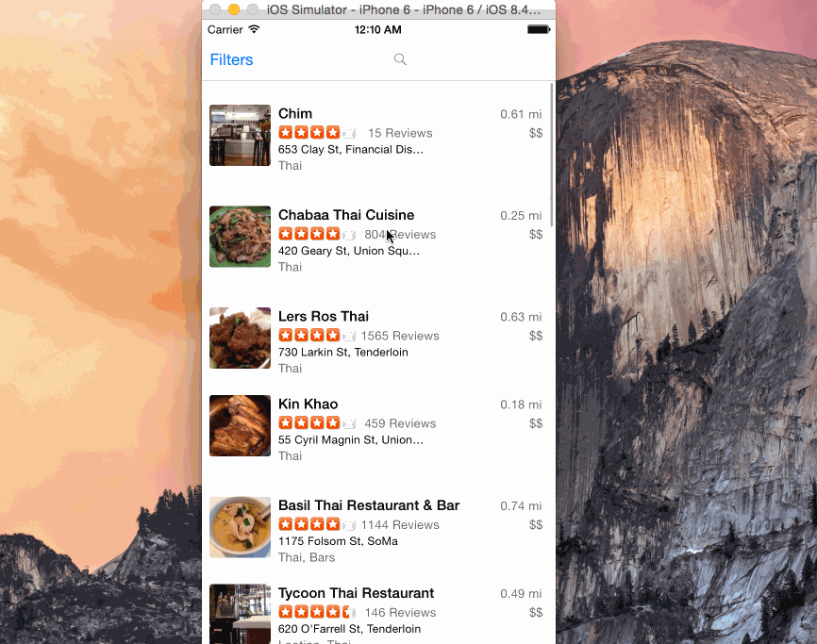The image size is (817, 644).
Task: Open the Chabaa Thai Cuisine photo
Action: tap(241, 237)
